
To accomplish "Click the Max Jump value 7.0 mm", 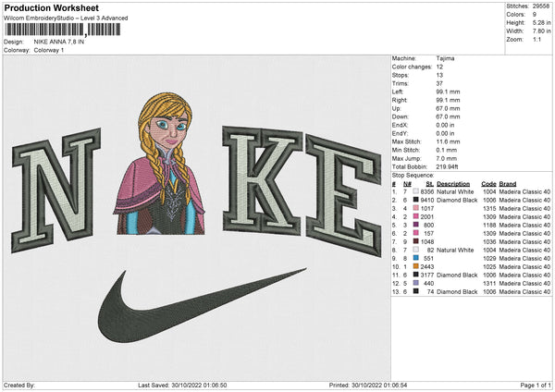I will click(x=447, y=158).
